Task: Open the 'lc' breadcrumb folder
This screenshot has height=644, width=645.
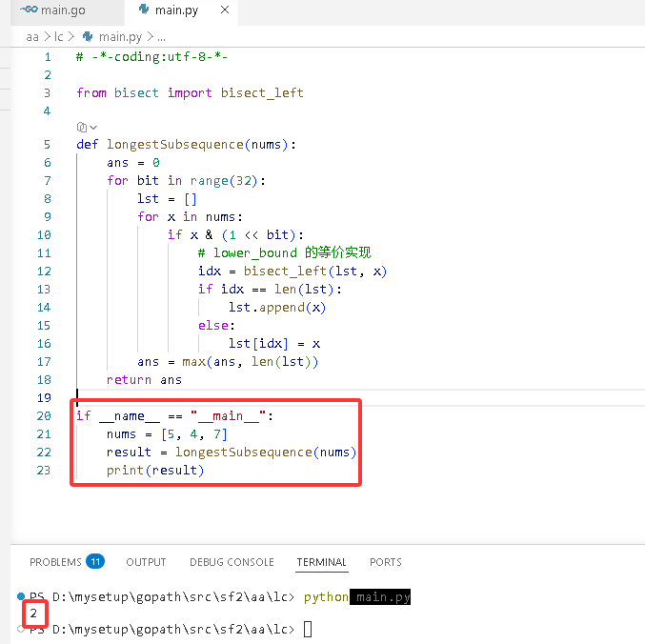Action: coord(59,37)
